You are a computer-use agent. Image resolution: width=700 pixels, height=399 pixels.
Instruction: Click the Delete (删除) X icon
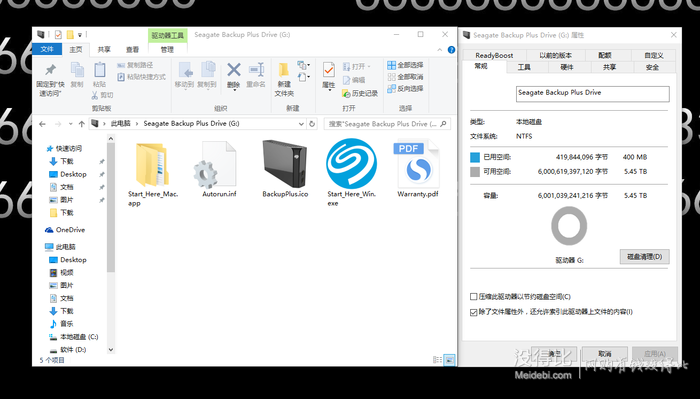point(233,70)
